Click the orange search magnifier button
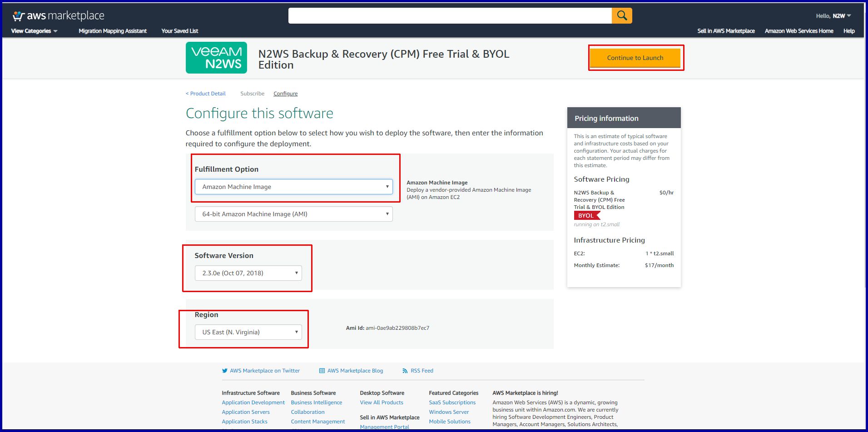The image size is (868, 432). pyautogui.click(x=622, y=16)
